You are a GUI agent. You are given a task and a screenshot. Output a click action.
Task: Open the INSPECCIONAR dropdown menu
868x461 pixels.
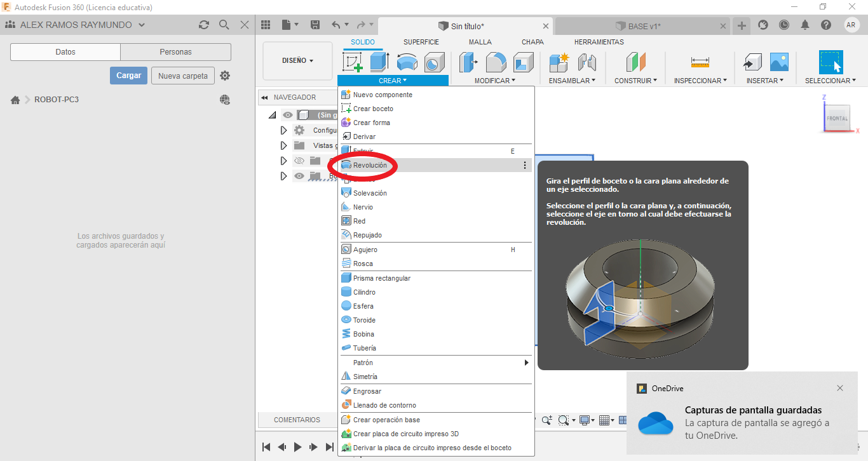coord(700,81)
